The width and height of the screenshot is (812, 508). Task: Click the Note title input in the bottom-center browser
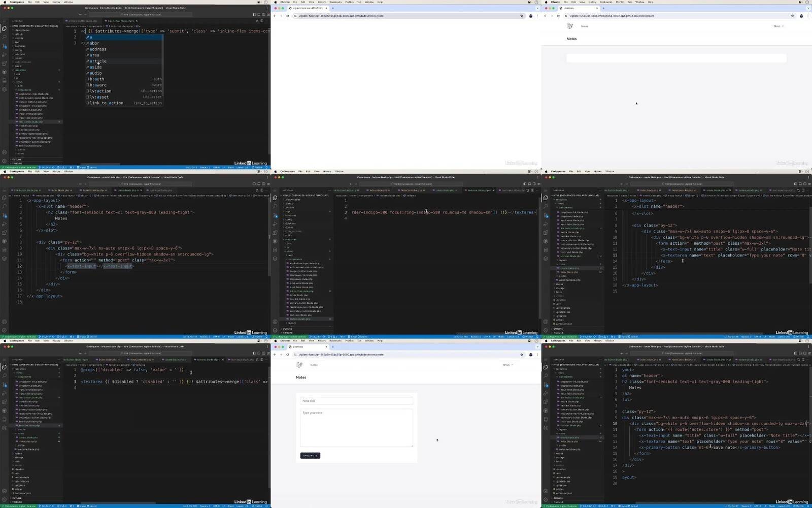tap(356, 401)
